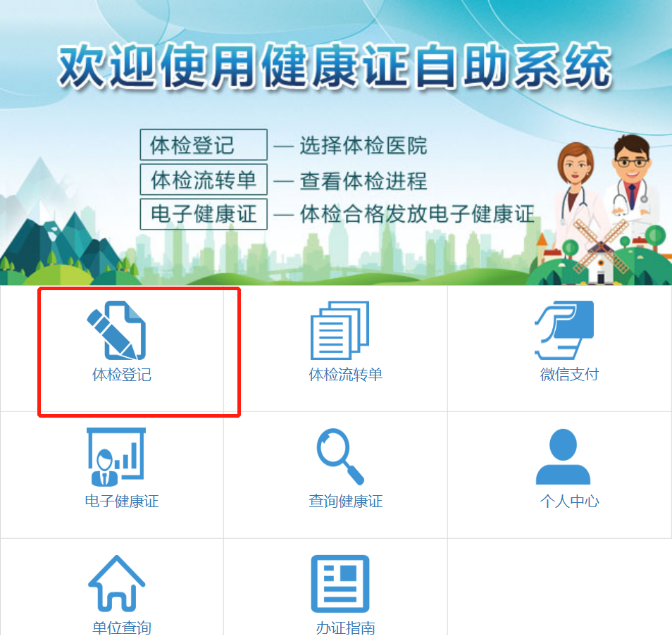Click the 个人中心 text label

(569, 501)
